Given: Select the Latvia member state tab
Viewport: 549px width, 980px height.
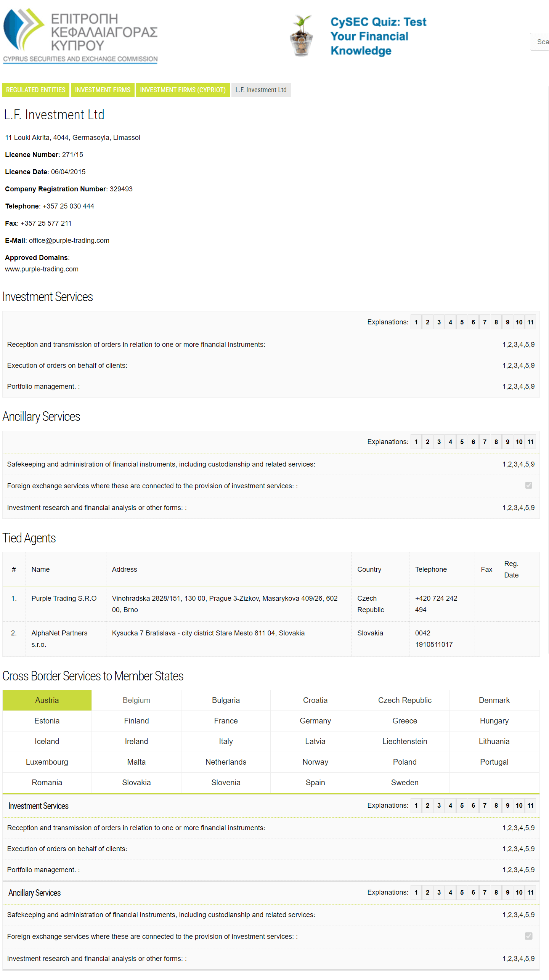Looking at the screenshot, I should [315, 741].
